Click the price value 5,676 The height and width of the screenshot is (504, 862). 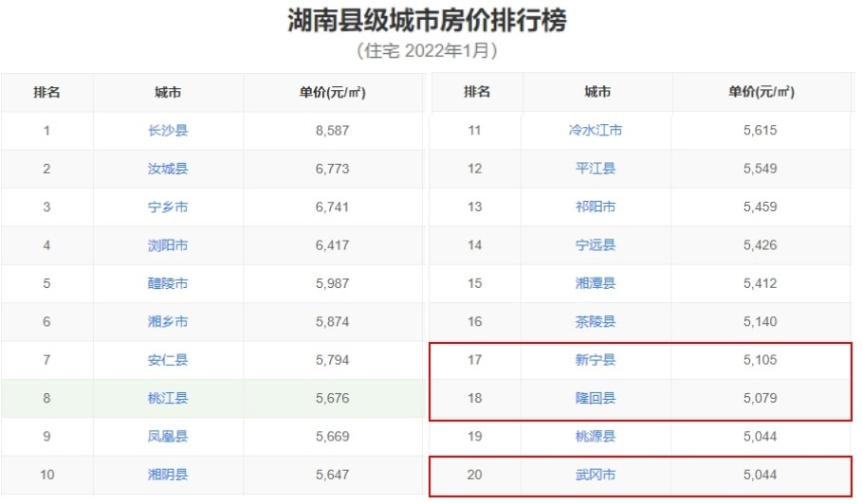click(x=332, y=398)
